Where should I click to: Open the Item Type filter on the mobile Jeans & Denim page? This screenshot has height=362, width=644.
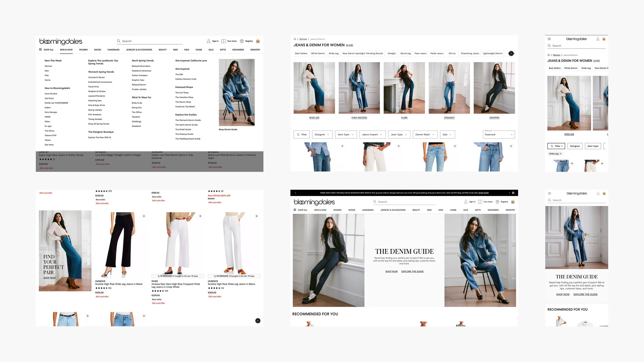click(x=593, y=146)
